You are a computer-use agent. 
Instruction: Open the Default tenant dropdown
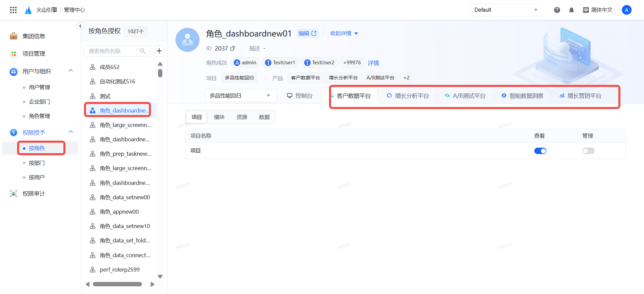click(506, 10)
